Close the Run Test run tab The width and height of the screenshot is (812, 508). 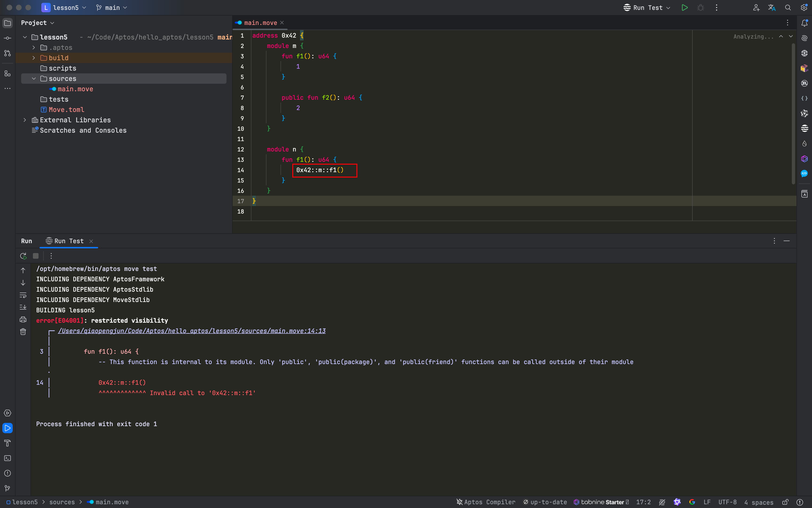point(91,241)
